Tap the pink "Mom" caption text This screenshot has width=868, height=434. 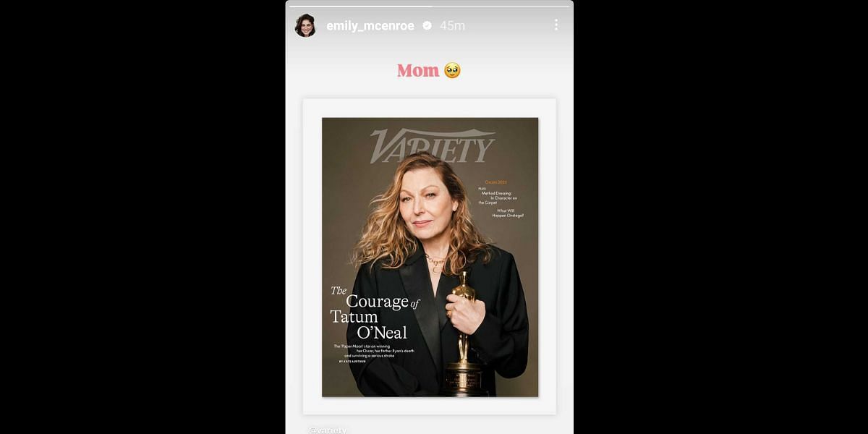(x=418, y=70)
